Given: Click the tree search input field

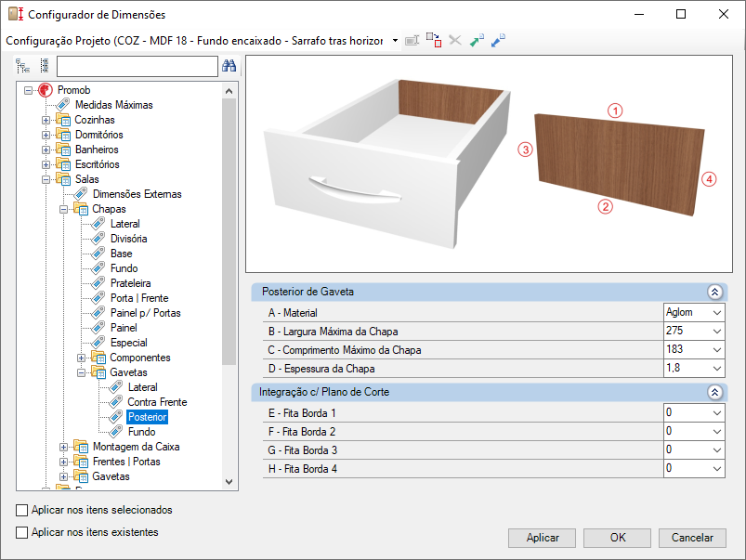Looking at the screenshot, I should [x=137, y=66].
